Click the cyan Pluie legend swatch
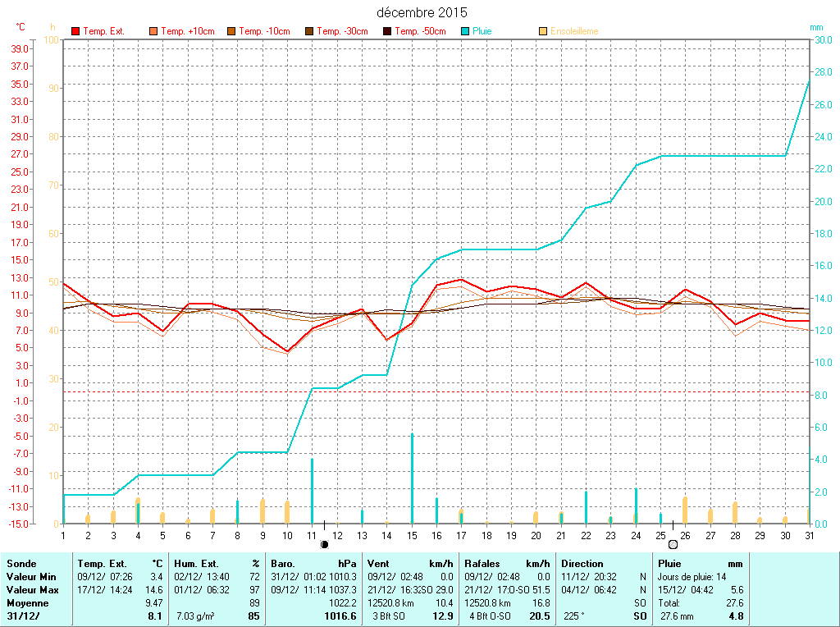 tap(465, 31)
